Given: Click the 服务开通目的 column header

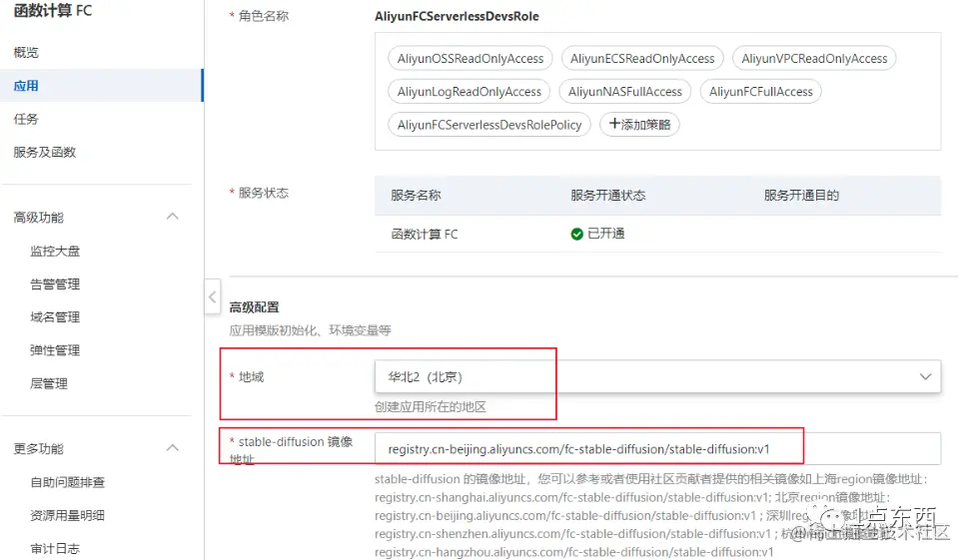Looking at the screenshot, I should (801, 196).
